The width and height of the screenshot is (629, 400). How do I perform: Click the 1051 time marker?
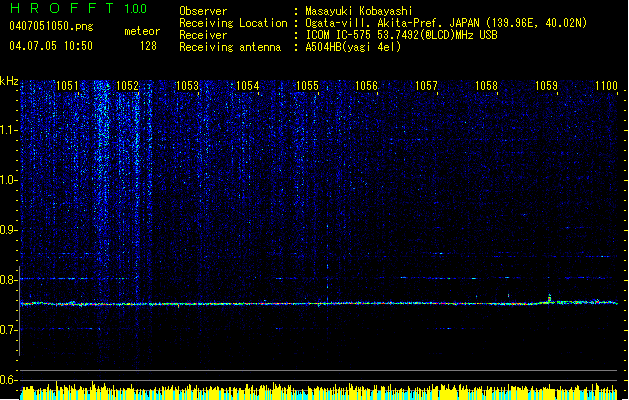pyautogui.click(x=67, y=86)
